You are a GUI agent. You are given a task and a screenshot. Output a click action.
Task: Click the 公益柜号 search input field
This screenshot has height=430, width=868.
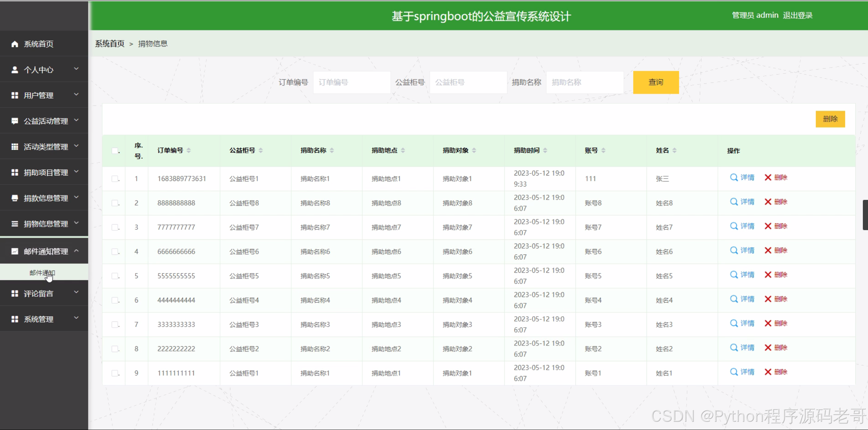(468, 82)
